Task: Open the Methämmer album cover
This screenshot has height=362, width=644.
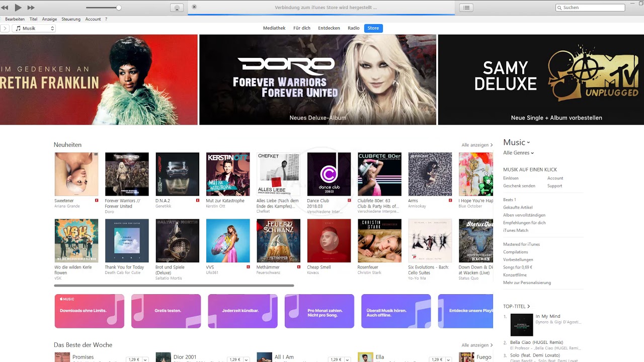Action: 278,240
